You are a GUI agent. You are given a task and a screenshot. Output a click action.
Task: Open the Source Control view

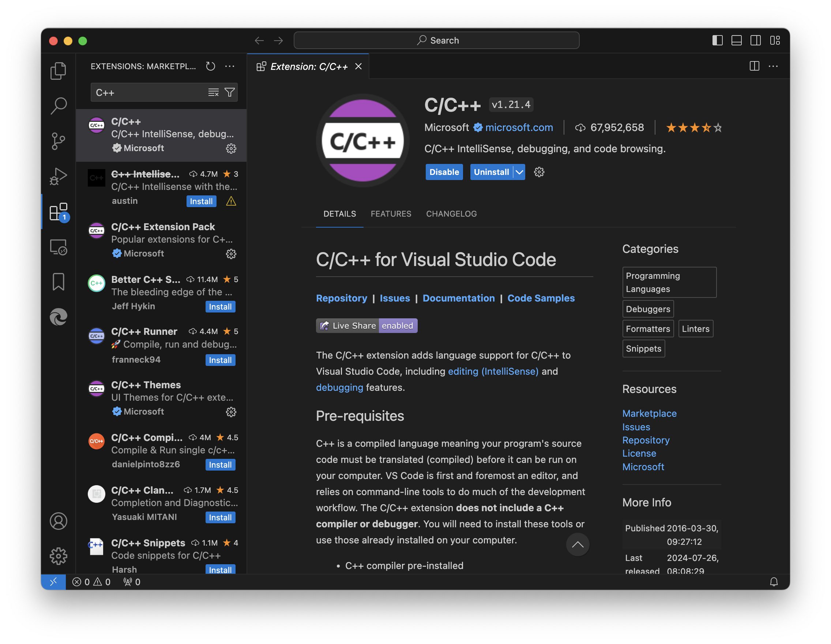pyautogui.click(x=58, y=141)
